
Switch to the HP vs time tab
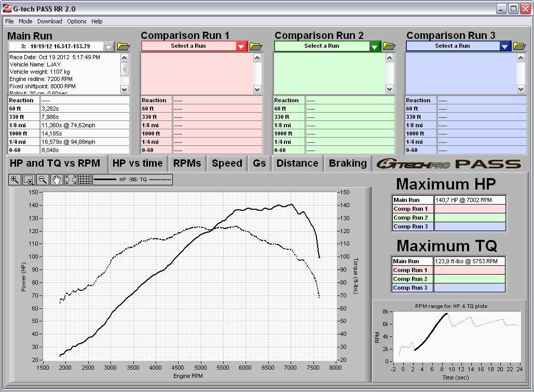[x=138, y=164]
